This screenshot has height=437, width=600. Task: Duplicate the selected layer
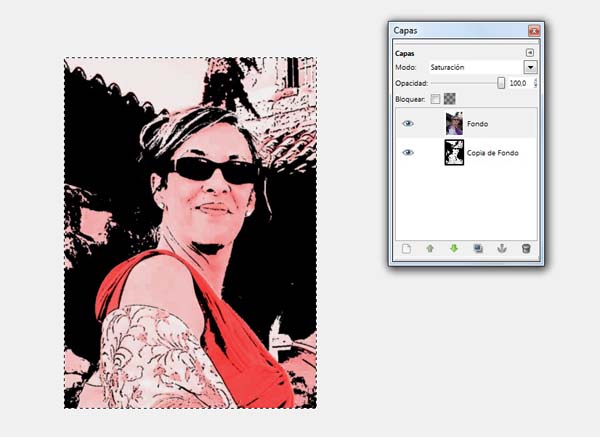pos(478,249)
